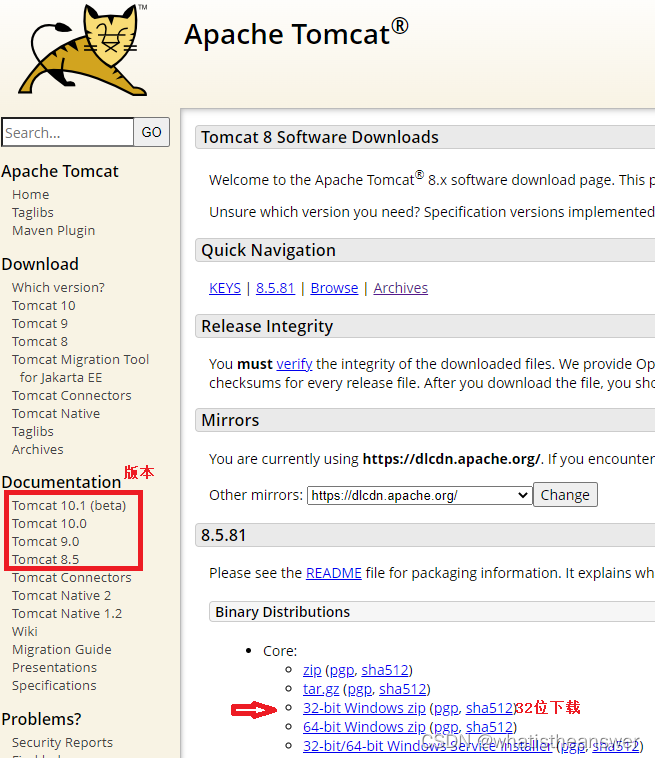Screen dimensions: 655x758
Task: Open the Presentations link
Action: point(54,668)
